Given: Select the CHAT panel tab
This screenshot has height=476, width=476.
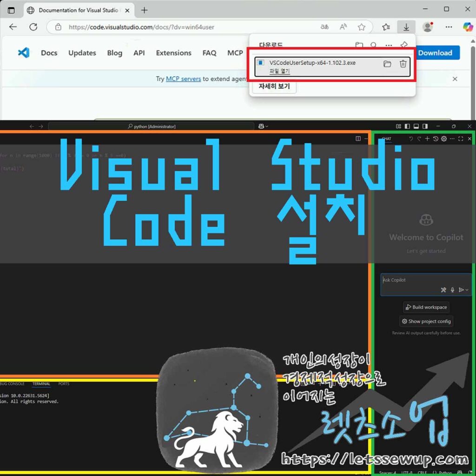Looking at the screenshot, I should pyautogui.click(x=386, y=139).
